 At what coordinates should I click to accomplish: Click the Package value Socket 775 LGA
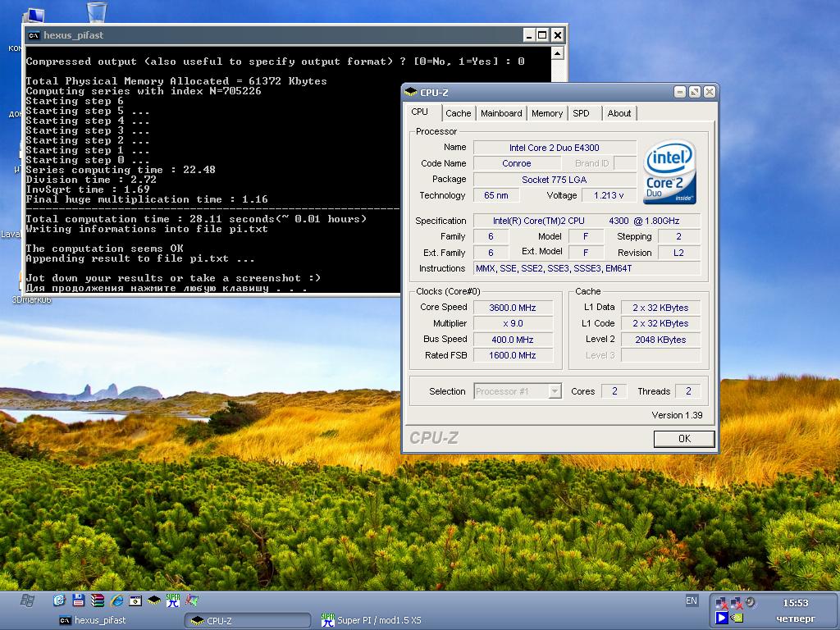coord(555,180)
